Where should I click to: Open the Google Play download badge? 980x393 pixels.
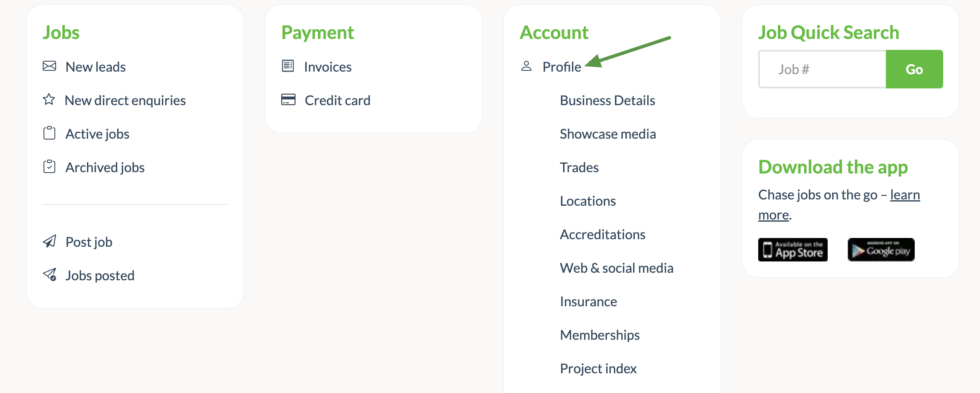pos(881,250)
